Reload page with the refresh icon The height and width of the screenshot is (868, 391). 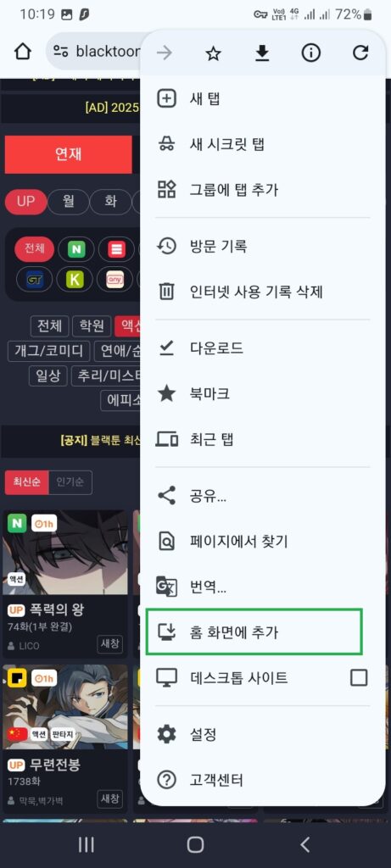point(360,53)
